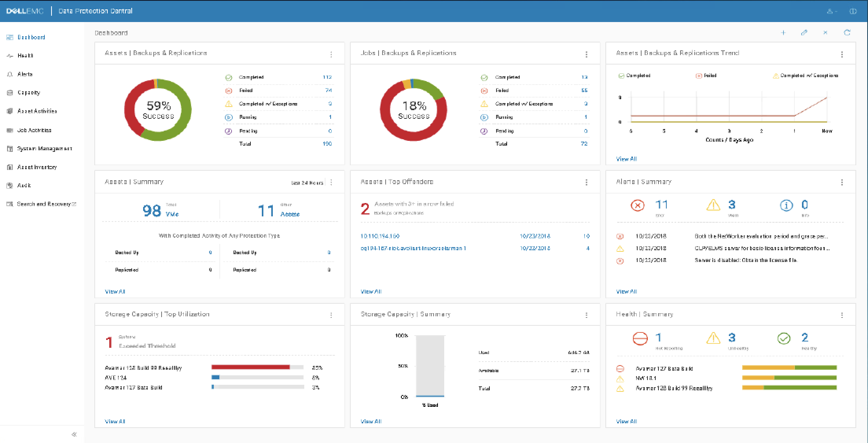The image size is (868, 443).
Task: Click the AVE 124 utilization bar
Action: pyautogui.click(x=257, y=377)
